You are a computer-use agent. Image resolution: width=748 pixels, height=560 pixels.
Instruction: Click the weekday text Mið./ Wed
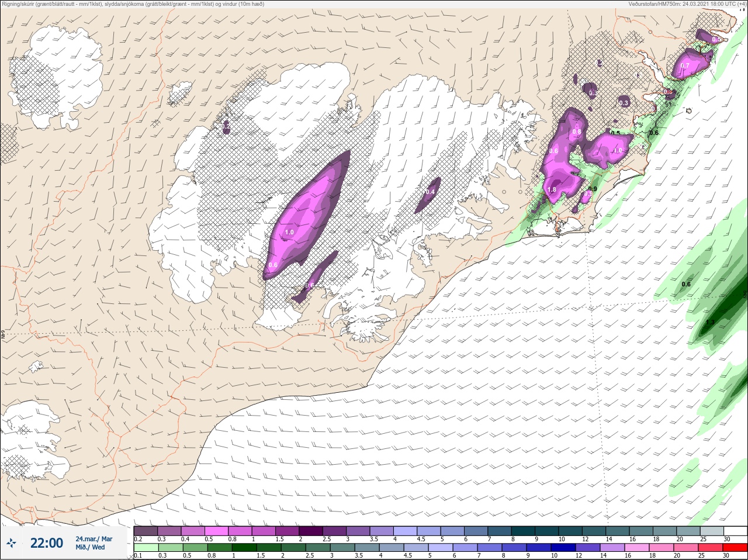click(91, 547)
